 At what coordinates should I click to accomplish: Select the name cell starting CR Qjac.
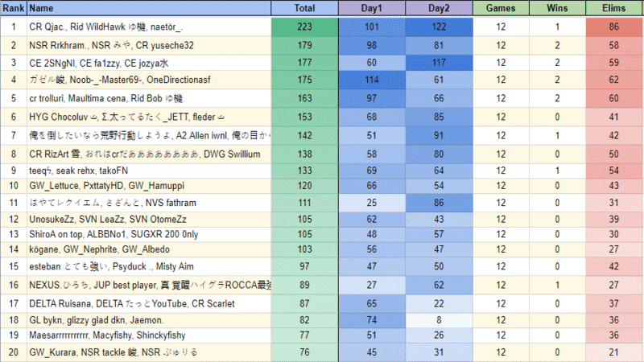[149, 27]
